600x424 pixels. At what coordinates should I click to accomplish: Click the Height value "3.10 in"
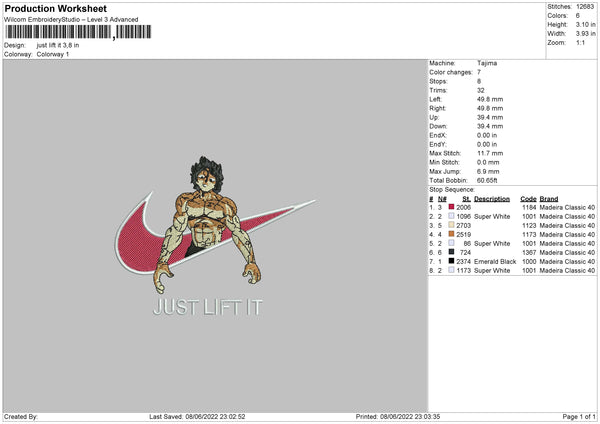coord(585,24)
